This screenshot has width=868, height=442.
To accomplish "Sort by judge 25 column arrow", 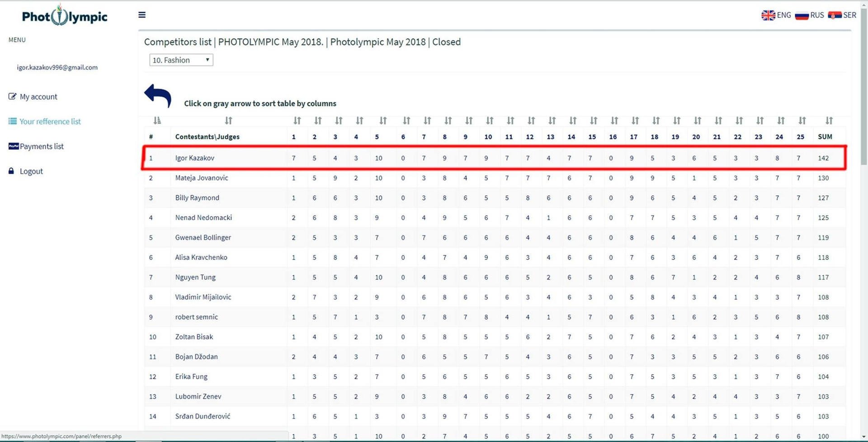I will [802, 121].
